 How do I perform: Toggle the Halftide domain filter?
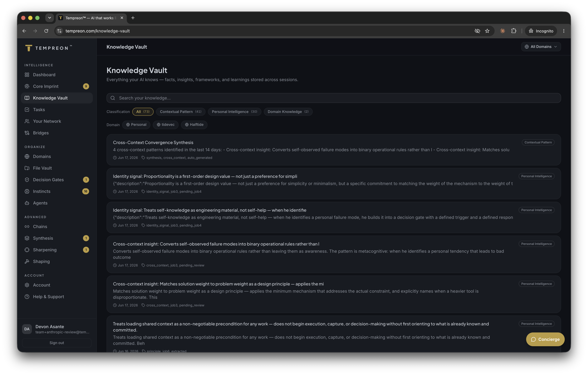[194, 124]
